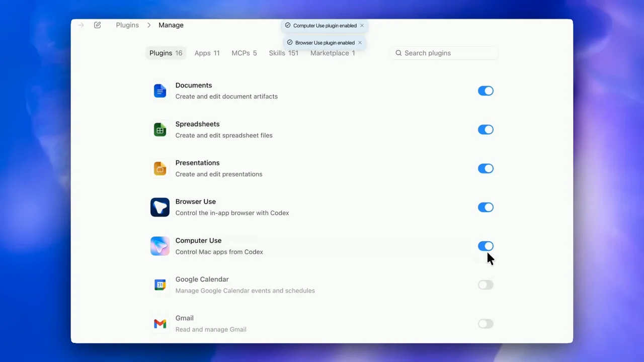
Task: Focus the Search plugins field
Action: click(444, 53)
